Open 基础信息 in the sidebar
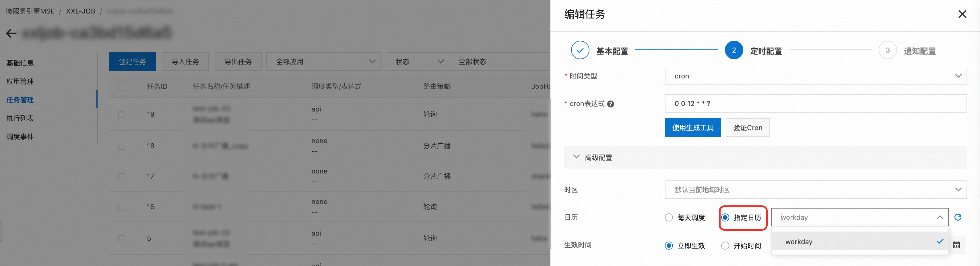The height and width of the screenshot is (266, 980). [x=20, y=63]
